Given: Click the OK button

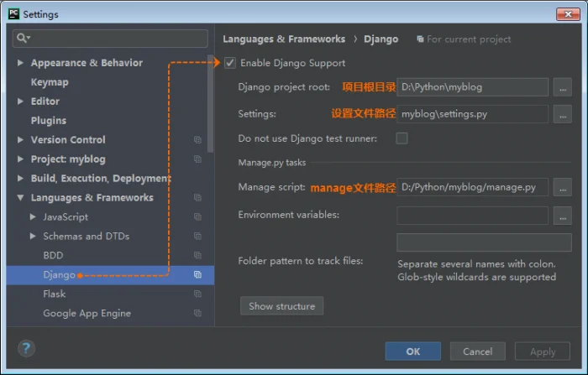Looking at the screenshot, I should pyautogui.click(x=413, y=352).
